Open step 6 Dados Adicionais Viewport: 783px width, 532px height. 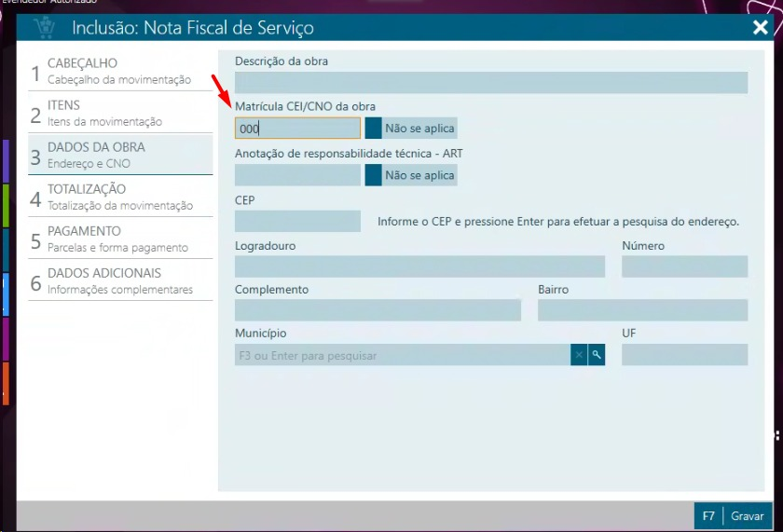pyautogui.click(x=119, y=280)
